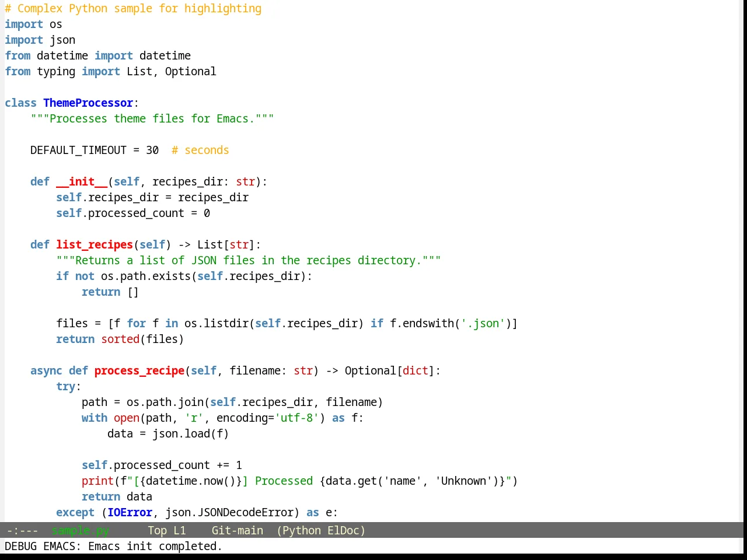Click 'Optional' in the typing import line
This screenshot has height=560, width=747.
190,71
